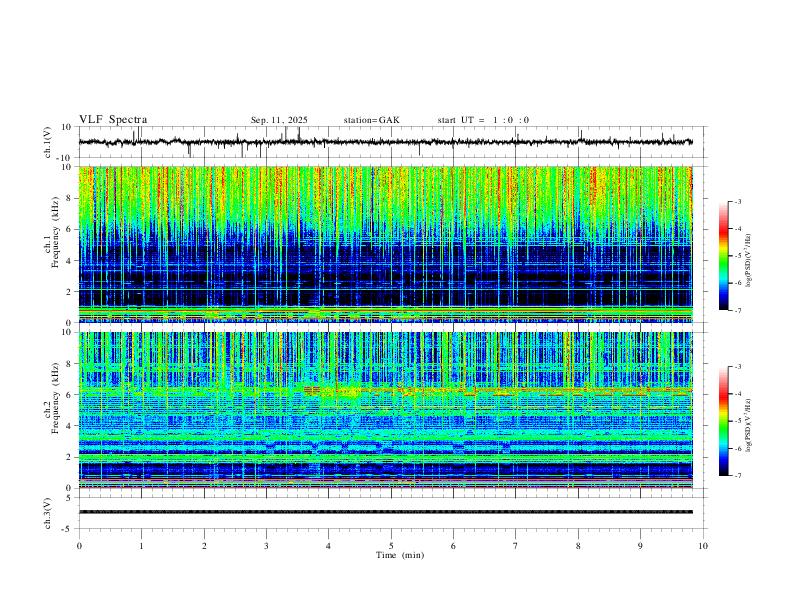Click the time axis tick label "9"
Screen dimensions: 792x612
[x=640, y=546]
